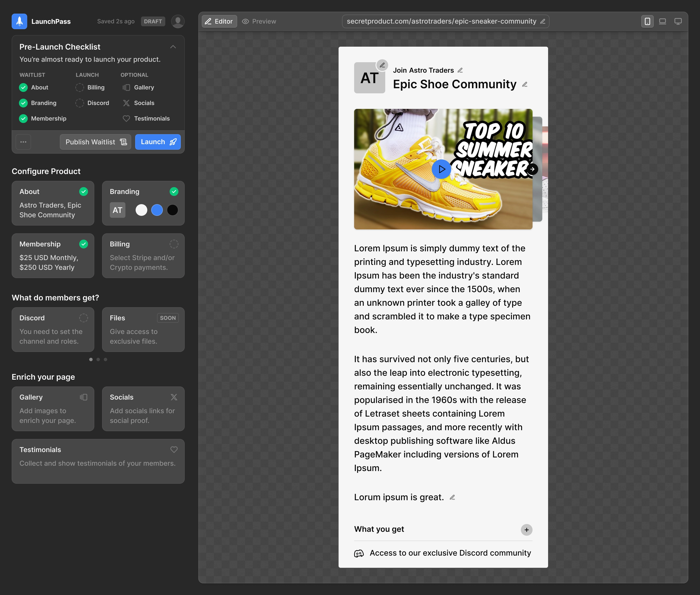Click the Gallery icon in Optional checklist
The height and width of the screenshot is (595, 700).
(x=126, y=87)
